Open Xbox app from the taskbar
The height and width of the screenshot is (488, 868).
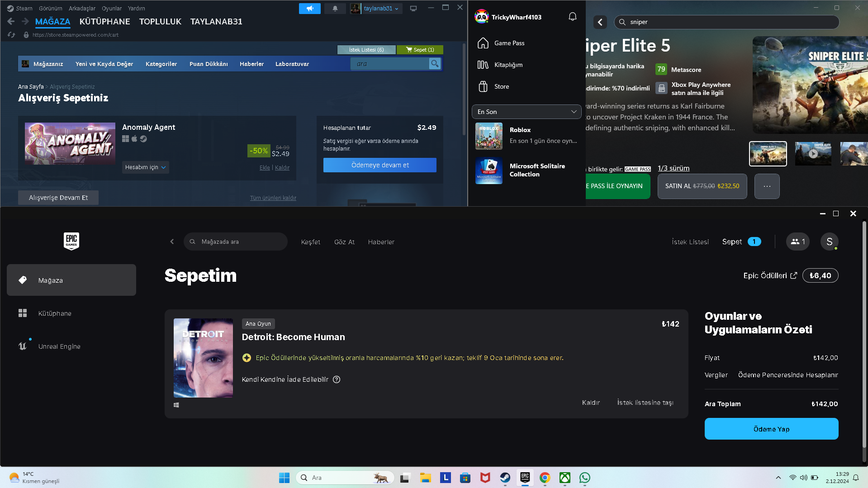point(565,478)
